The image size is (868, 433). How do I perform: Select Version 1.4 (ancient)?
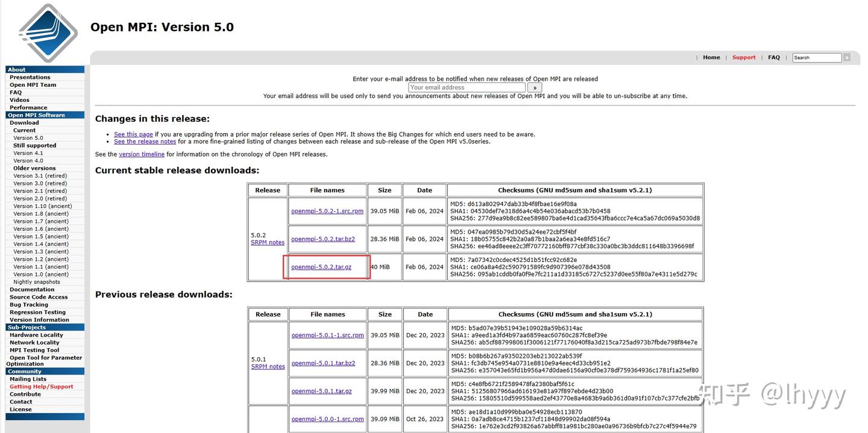[41, 244]
